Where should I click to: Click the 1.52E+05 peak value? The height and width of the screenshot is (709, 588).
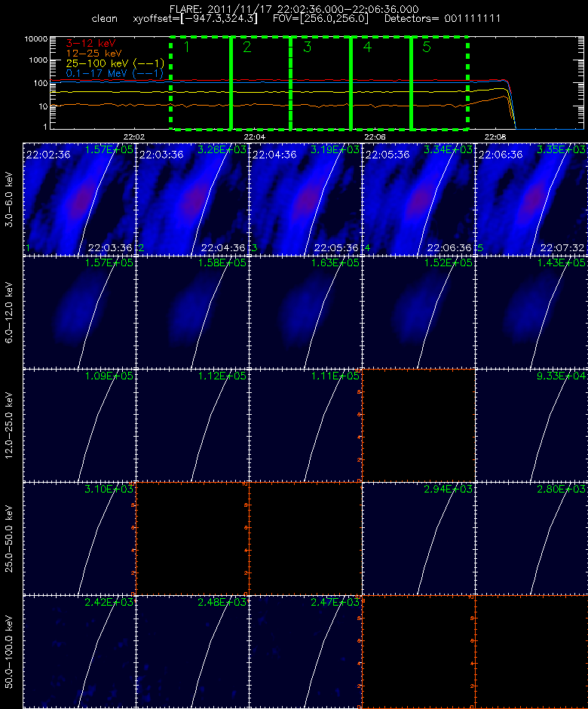(x=448, y=262)
